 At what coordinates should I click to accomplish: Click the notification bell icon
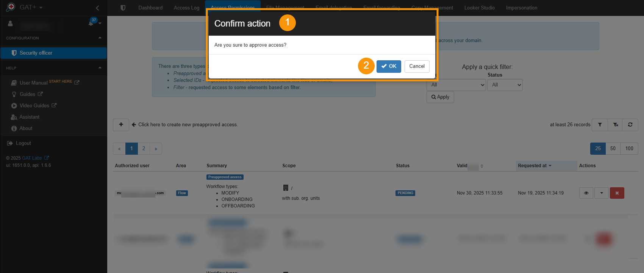pyautogui.click(x=91, y=23)
